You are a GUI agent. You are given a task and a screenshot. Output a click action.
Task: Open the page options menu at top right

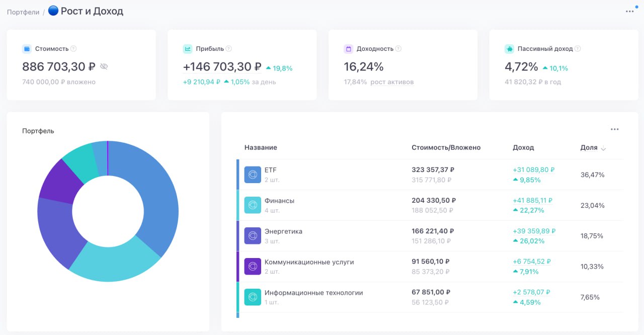[x=629, y=12]
